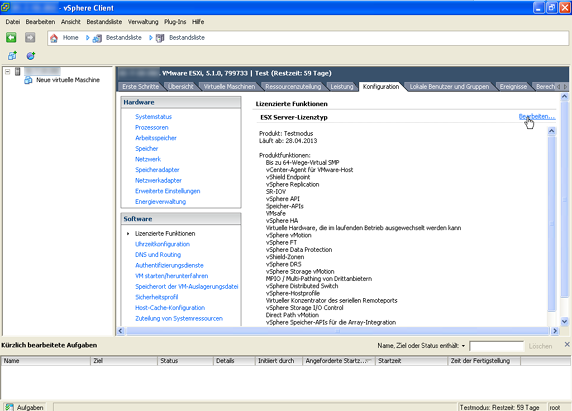Open Erweiterte Einstellungen link

coord(167,191)
